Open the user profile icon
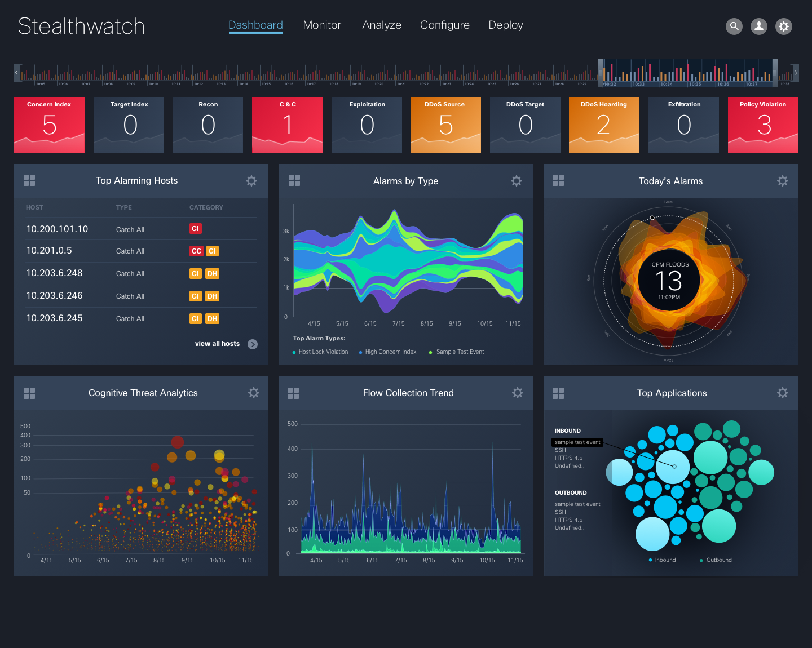 (x=759, y=26)
